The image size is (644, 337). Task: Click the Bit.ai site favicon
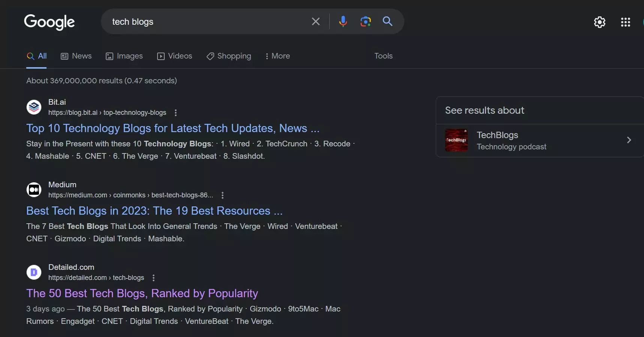[34, 107]
